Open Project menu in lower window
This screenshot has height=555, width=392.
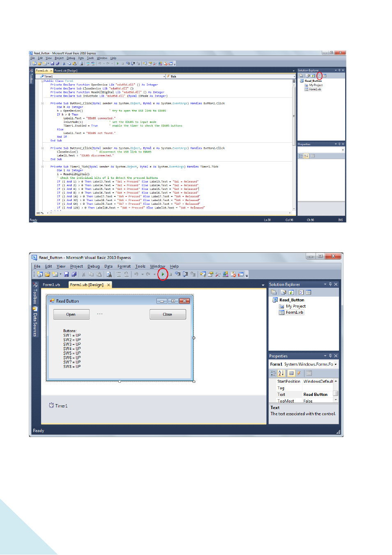pos(76,266)
